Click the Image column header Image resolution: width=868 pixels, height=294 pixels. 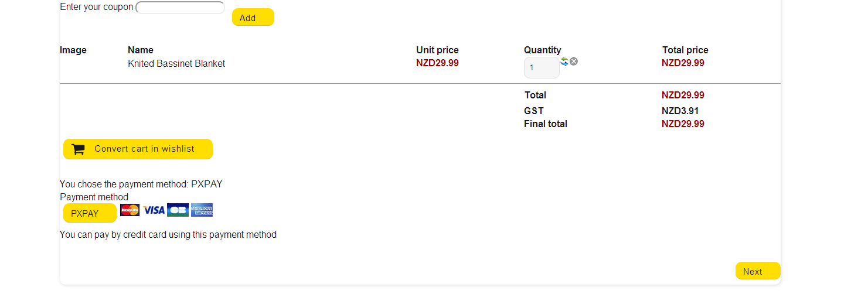click(73, 50)
